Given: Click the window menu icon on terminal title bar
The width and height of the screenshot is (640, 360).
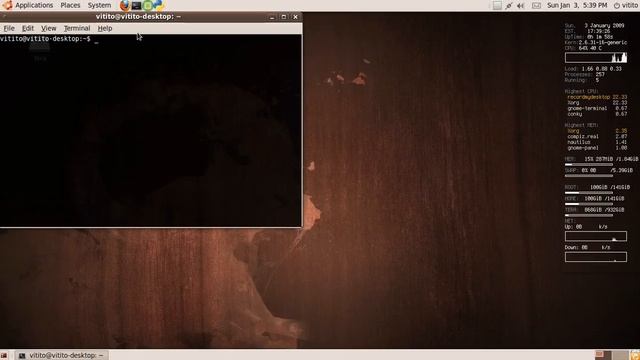Looking at the screenshot, I should (3, 17).
